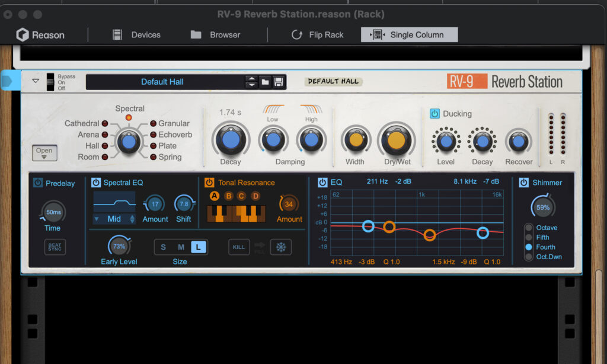
Task: Select the Hall algorithm
Action: [x=105, y=146]
